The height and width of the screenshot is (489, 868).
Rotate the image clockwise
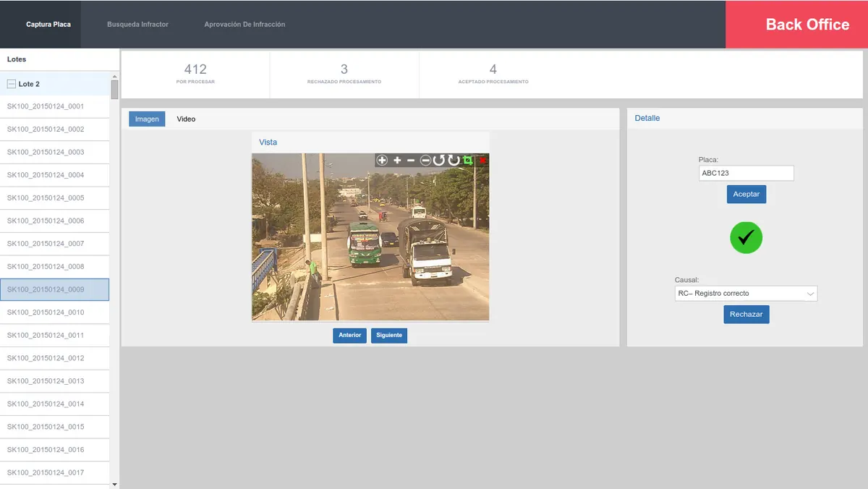click(454, 160)
